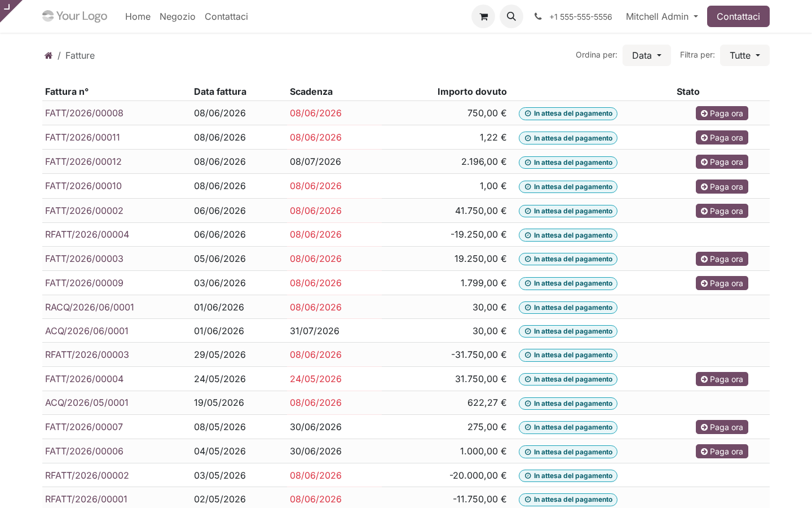Viewport: 812px width, 508px height.
Task: Open bill ACQ/2026/06/0001
Action: [87, 331]
